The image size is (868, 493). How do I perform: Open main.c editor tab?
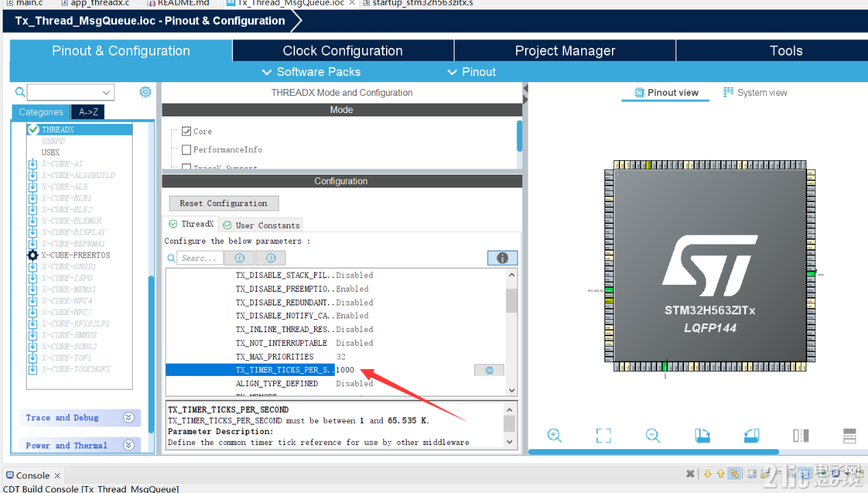click(24, 3)
